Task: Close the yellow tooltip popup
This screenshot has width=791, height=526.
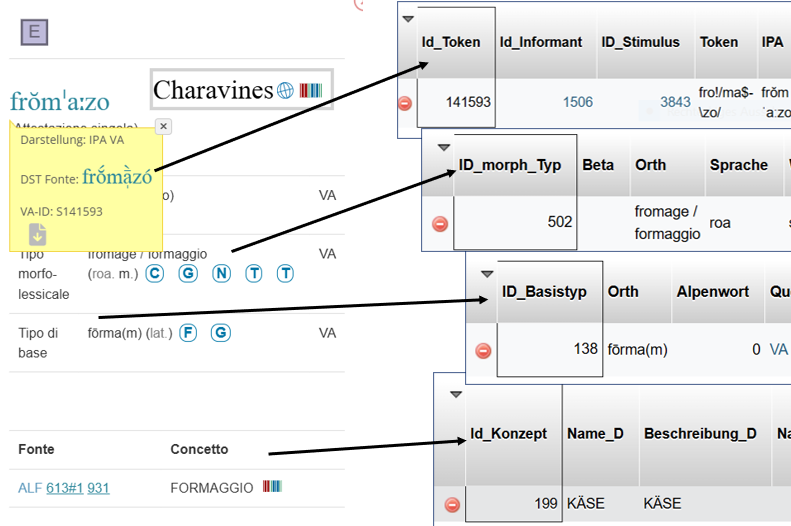Action: pos(163,126)
